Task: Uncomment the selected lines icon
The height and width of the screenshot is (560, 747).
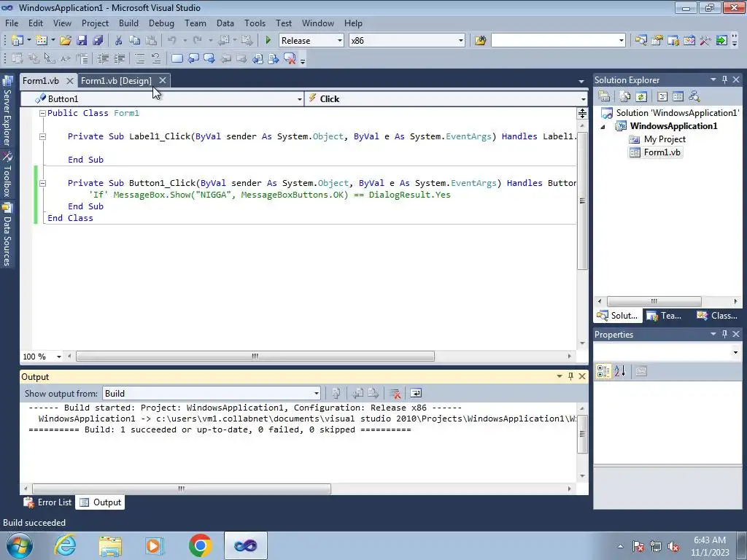Action: [156, 58]
